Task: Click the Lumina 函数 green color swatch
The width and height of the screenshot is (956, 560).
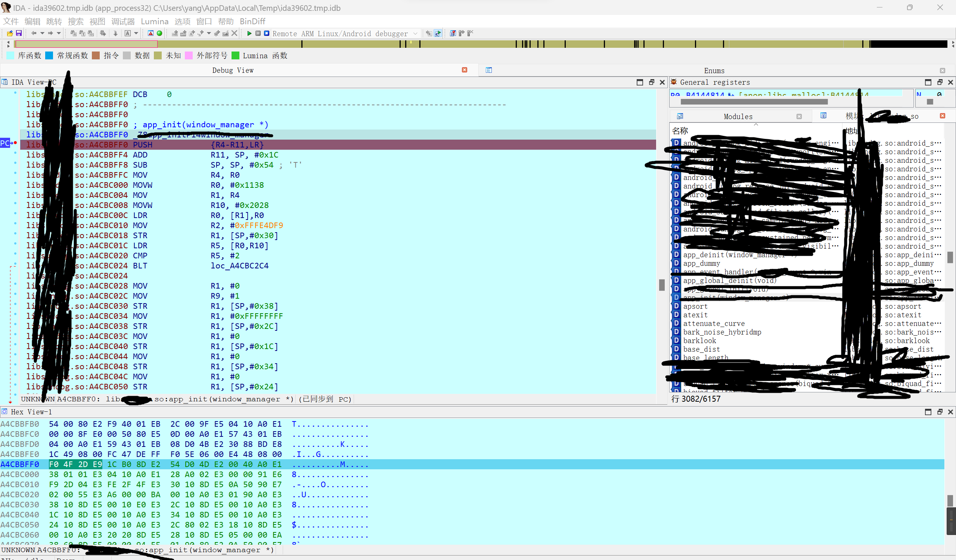Action: (x=236, y=56)
